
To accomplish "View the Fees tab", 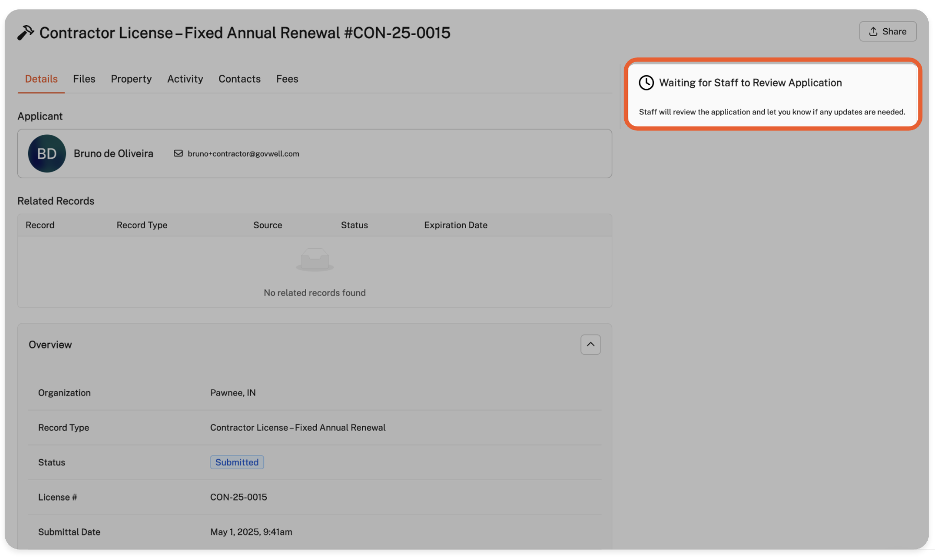I will 287,79.
